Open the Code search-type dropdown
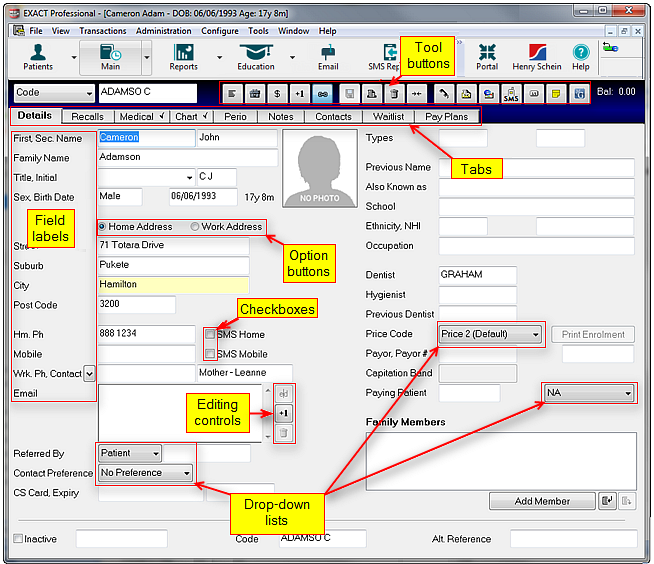 tap(54, 93)
